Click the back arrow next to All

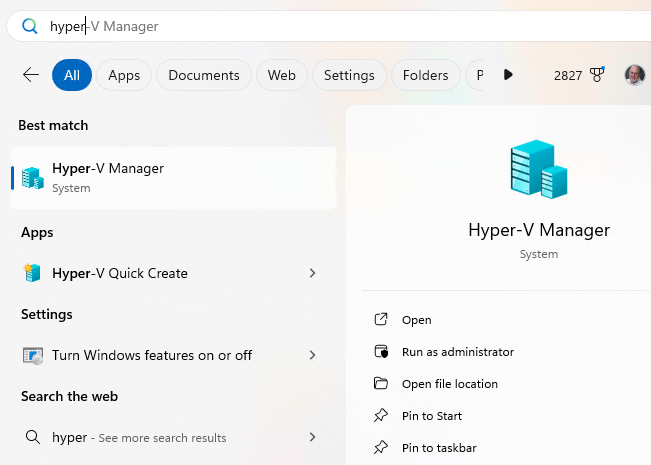coord(31,75)
